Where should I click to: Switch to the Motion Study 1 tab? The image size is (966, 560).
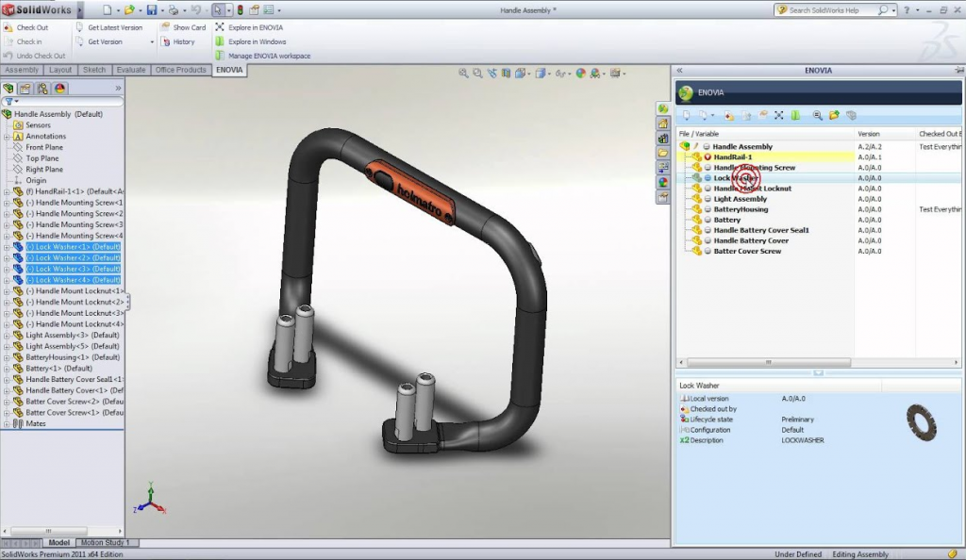click(105, 543)
